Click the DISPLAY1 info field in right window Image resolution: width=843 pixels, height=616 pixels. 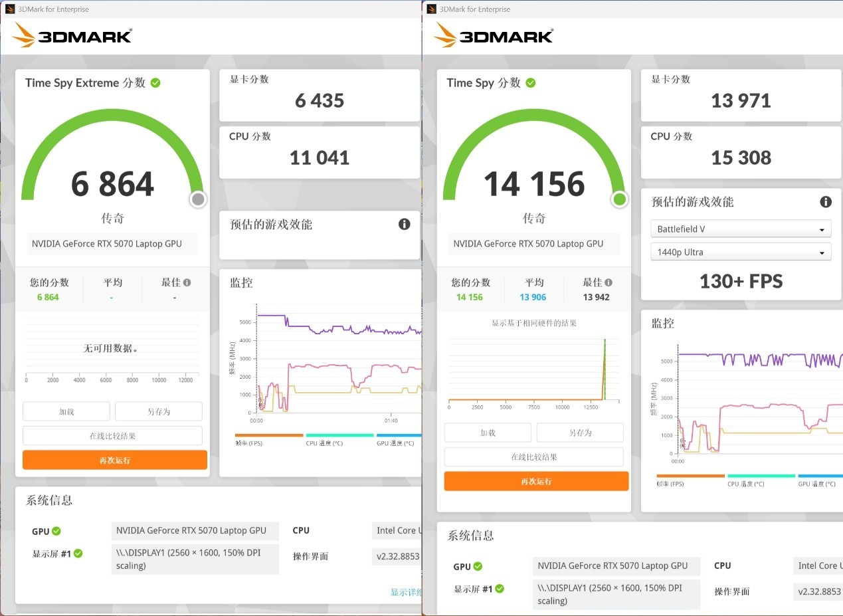[x=616, y=595]
